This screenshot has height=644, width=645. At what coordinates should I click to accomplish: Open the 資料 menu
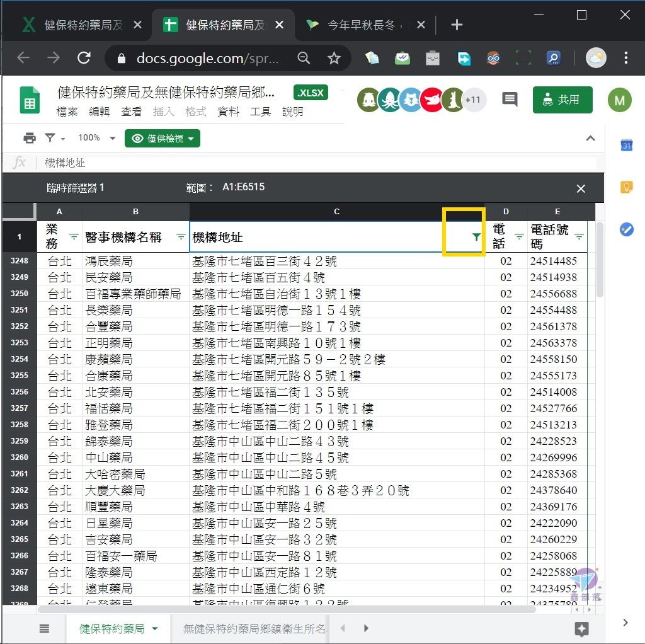click(228, 112)
